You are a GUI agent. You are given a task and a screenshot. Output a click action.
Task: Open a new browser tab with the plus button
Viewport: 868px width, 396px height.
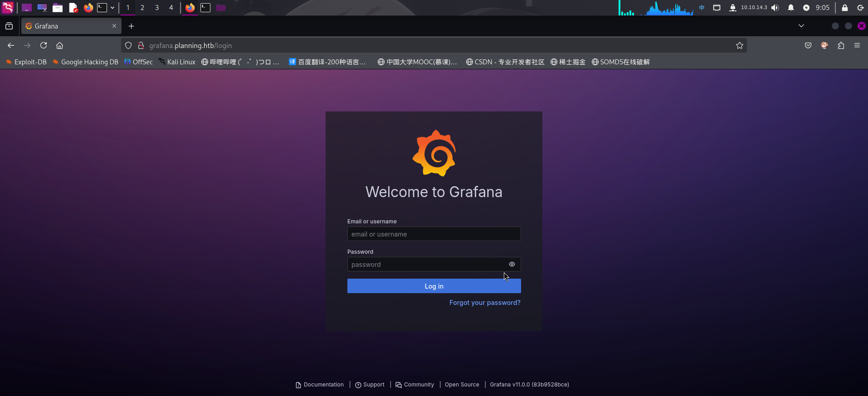click(x=132, y=26)
